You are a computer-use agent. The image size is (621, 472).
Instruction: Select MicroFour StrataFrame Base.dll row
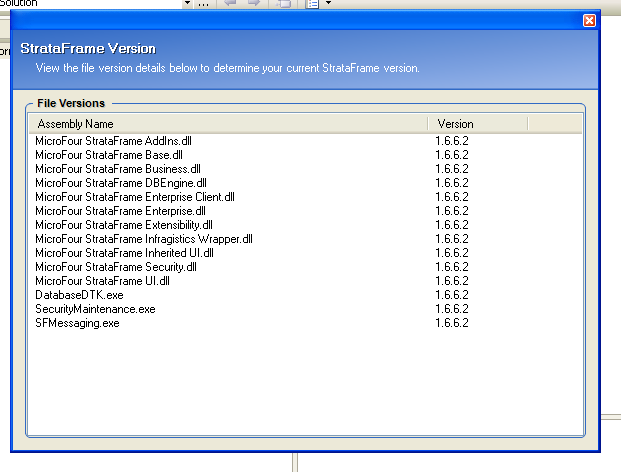[109, 156]
